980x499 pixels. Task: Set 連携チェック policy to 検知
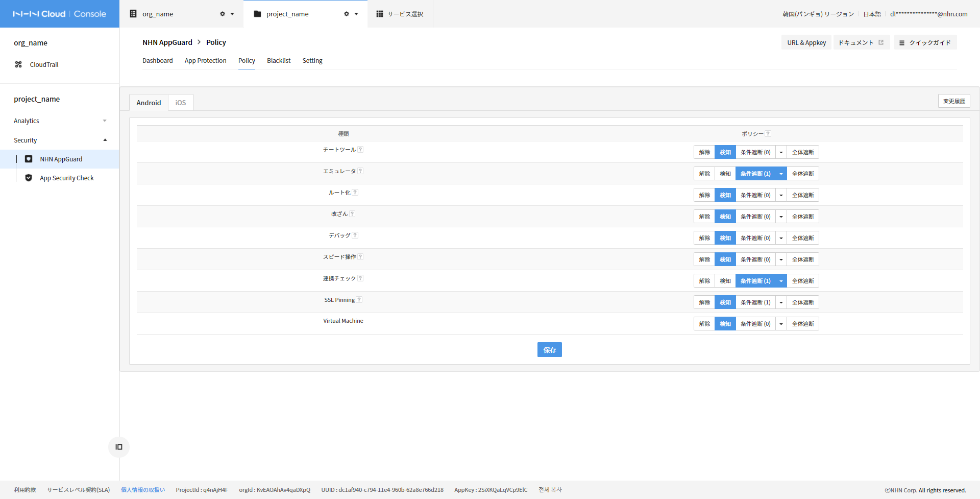pyautogui.click(x=725, y=281)
